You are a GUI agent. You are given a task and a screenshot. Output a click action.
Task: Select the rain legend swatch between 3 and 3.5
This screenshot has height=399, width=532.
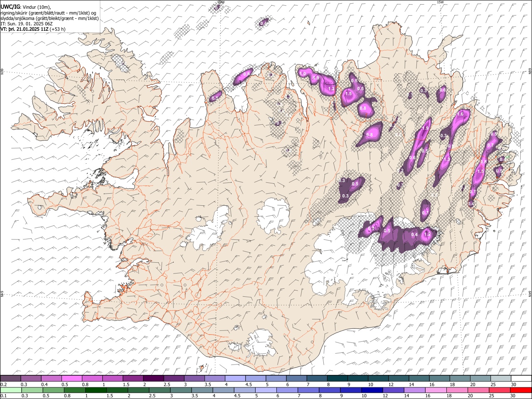[180, 390]
